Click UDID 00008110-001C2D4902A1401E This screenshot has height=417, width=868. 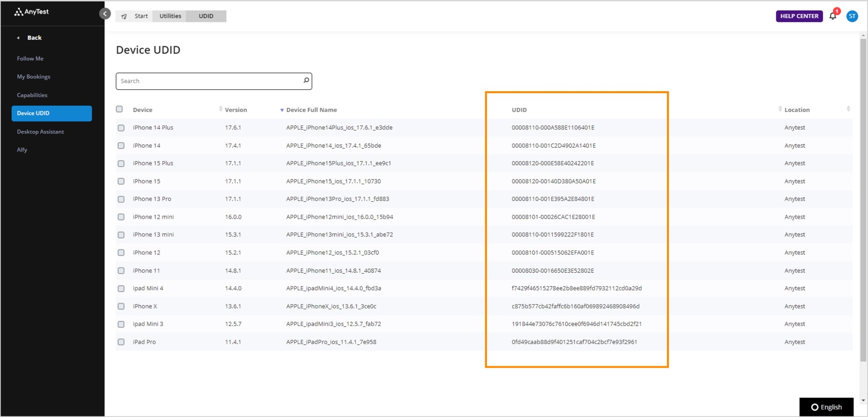[x=554, y=146]
